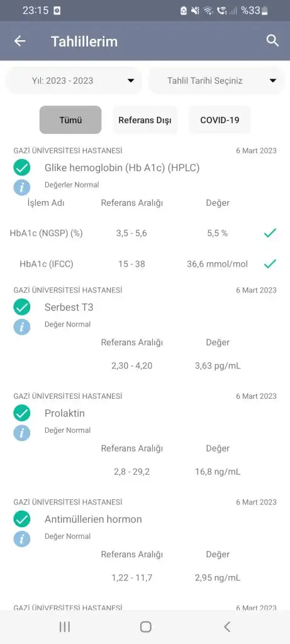Image resolution: width=290 pixels, height=644 pixels.
Task: Tap the back arrow beside Tahlillerim
Action: 20,41
